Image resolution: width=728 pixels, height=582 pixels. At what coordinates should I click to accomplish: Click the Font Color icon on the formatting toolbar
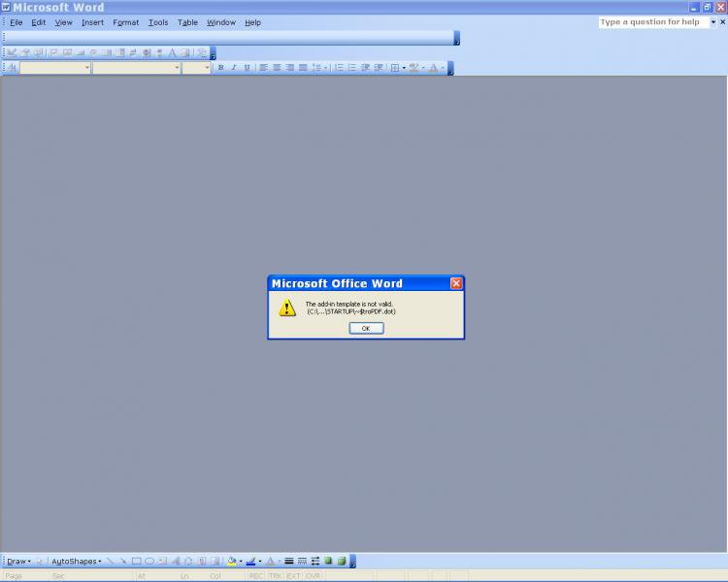coord(433,68)
